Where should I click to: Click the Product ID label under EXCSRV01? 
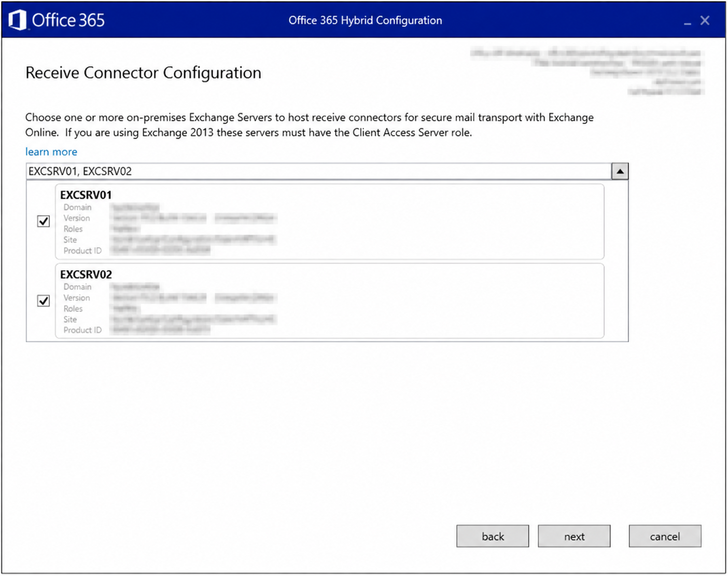(x=82, y=251)
